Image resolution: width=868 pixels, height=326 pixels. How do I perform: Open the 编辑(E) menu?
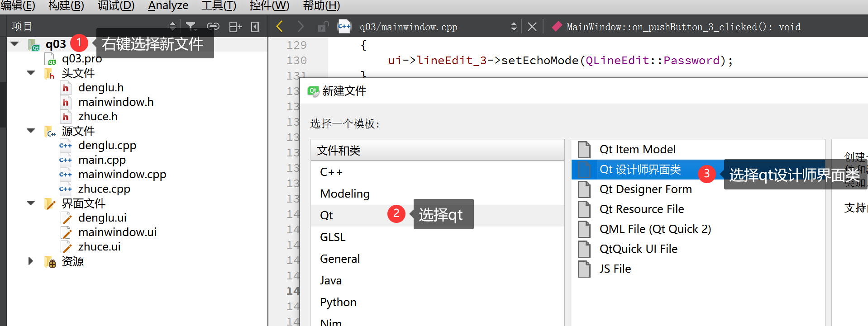[18, 5]
